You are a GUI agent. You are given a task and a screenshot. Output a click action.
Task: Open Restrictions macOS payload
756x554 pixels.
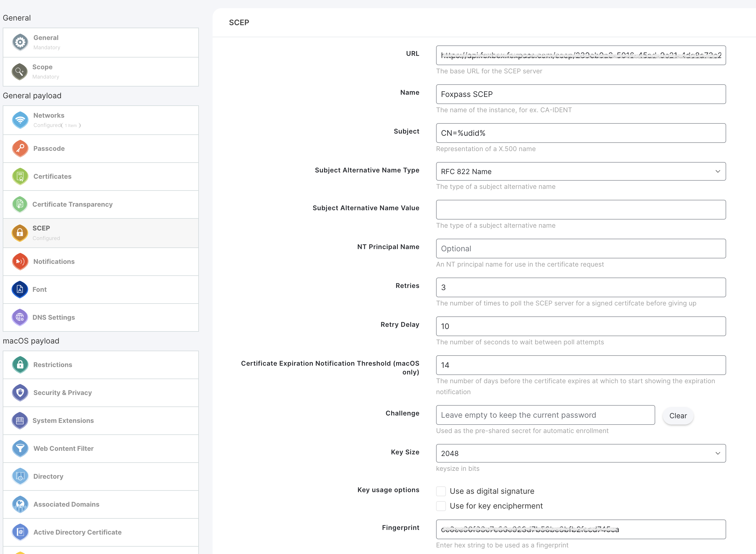coord(100,365)
